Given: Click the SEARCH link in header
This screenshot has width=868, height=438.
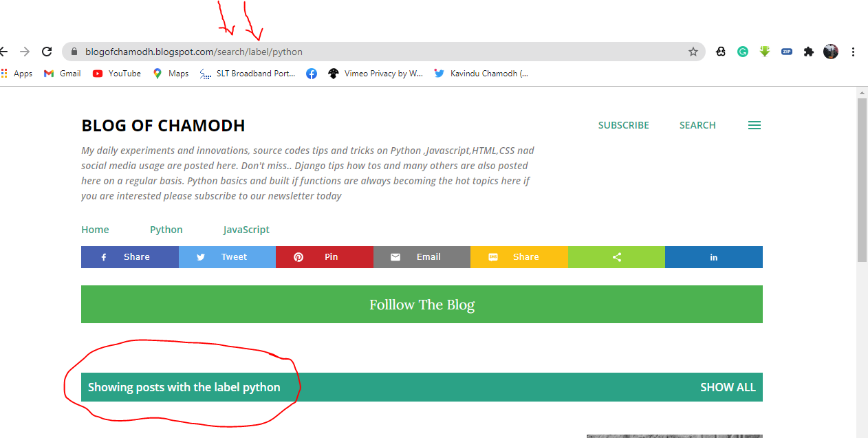Looking at the screenshot, I should (697, 125).
